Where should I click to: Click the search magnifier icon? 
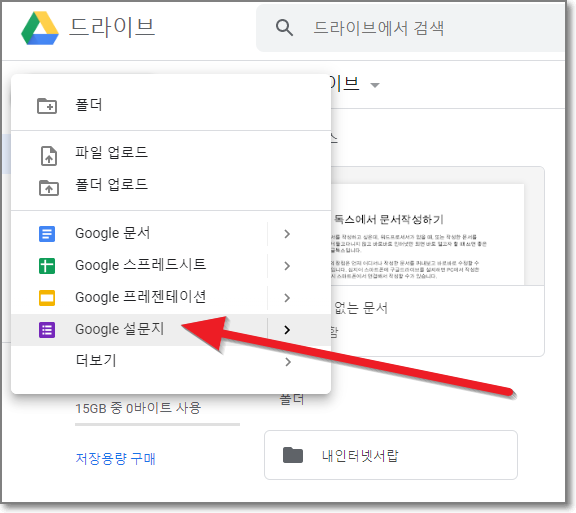pos(284,28)
